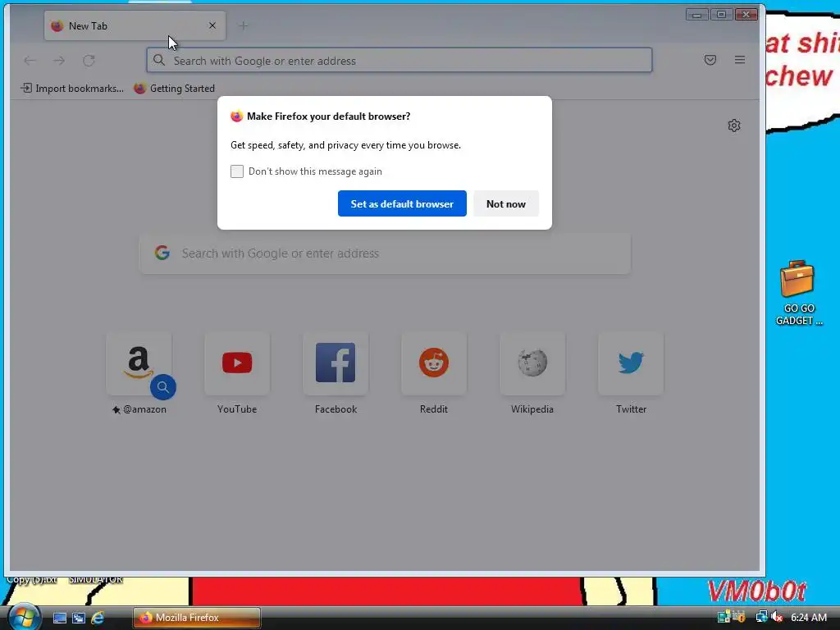
Task: Click Mozilla Firefox taskbar button
Action: [x=197, y=618]
